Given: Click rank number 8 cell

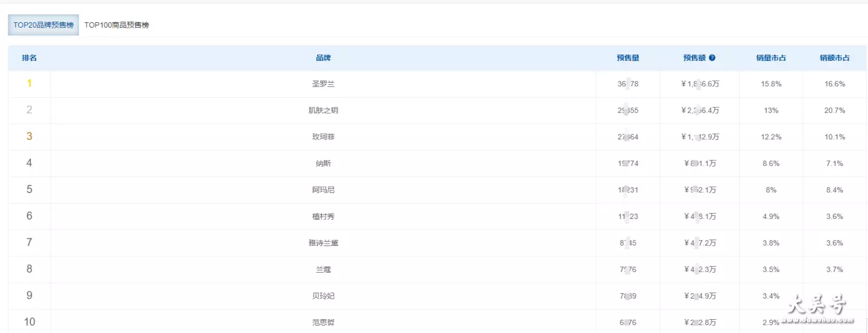Looking at the screenshot, I should click(x=30, y=270).
